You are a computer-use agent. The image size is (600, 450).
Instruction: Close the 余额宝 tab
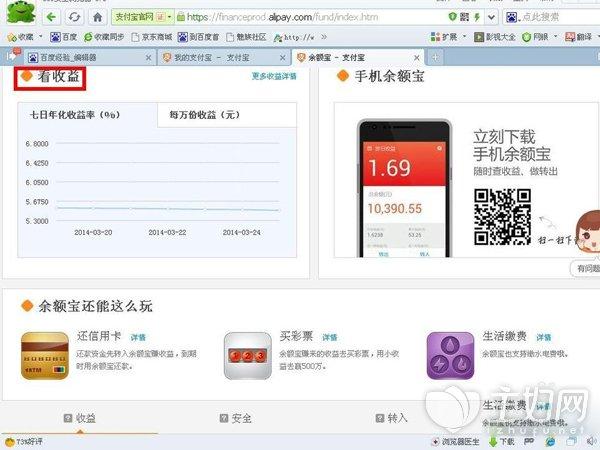[x=417, y=58]
